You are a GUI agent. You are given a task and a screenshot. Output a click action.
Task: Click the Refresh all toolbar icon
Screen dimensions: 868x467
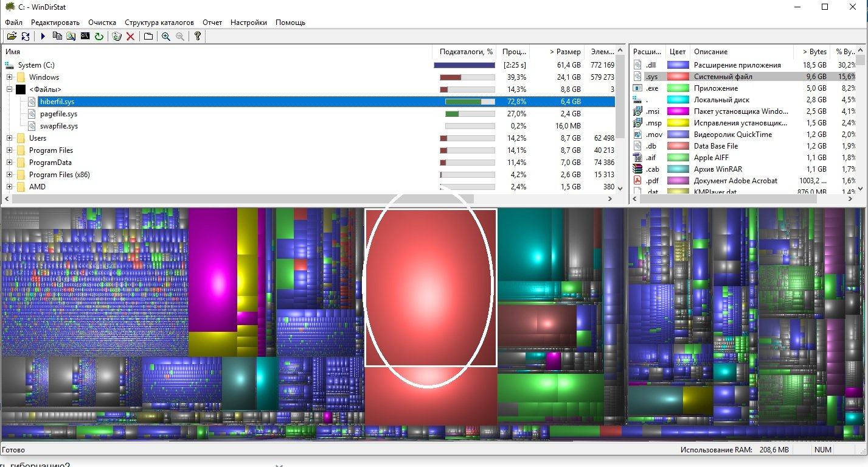(x=26, y=37)
